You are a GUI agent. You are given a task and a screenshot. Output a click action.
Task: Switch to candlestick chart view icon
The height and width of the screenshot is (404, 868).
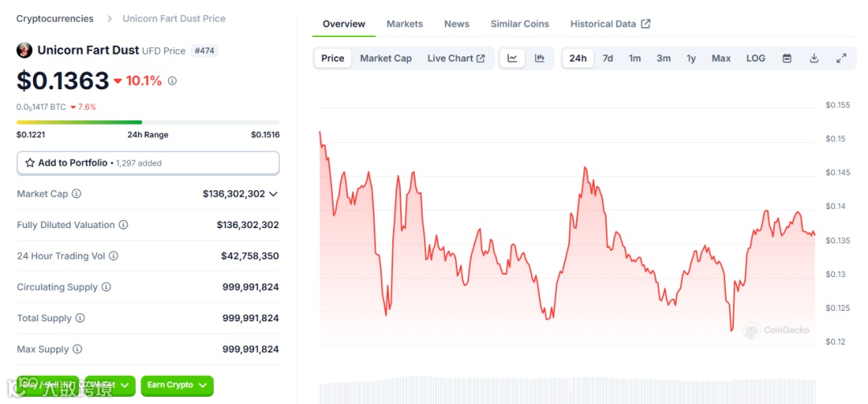coord(540,58)
